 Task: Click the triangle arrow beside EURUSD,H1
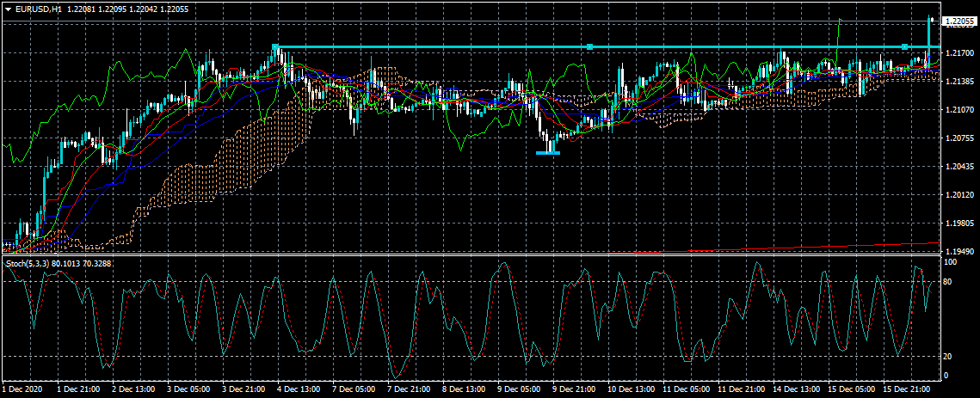coord(8,9)
